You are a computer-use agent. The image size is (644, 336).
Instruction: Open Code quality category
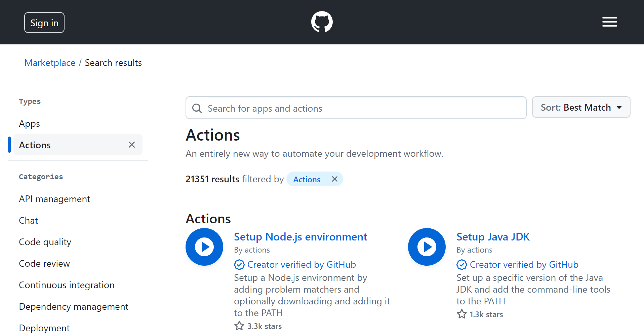(x=45, y=242)
